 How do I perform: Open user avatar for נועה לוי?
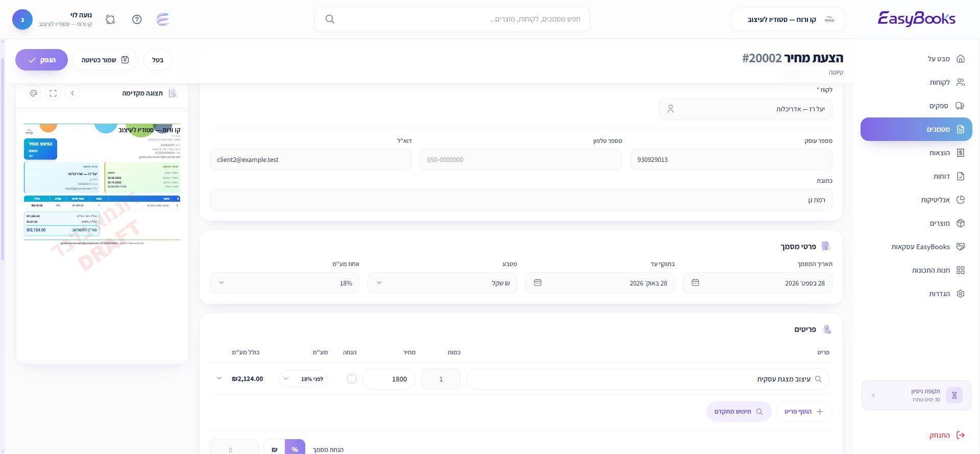[22, 19]
